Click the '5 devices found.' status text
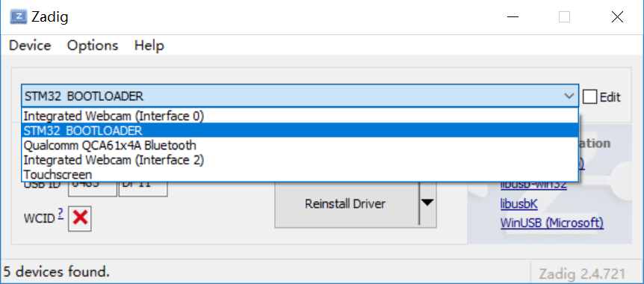 point(57,271)
